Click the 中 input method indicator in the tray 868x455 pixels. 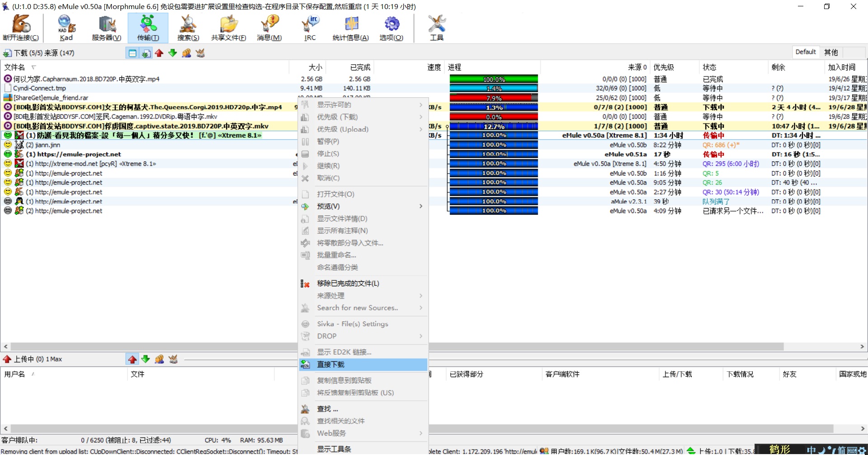coord(811,450)
